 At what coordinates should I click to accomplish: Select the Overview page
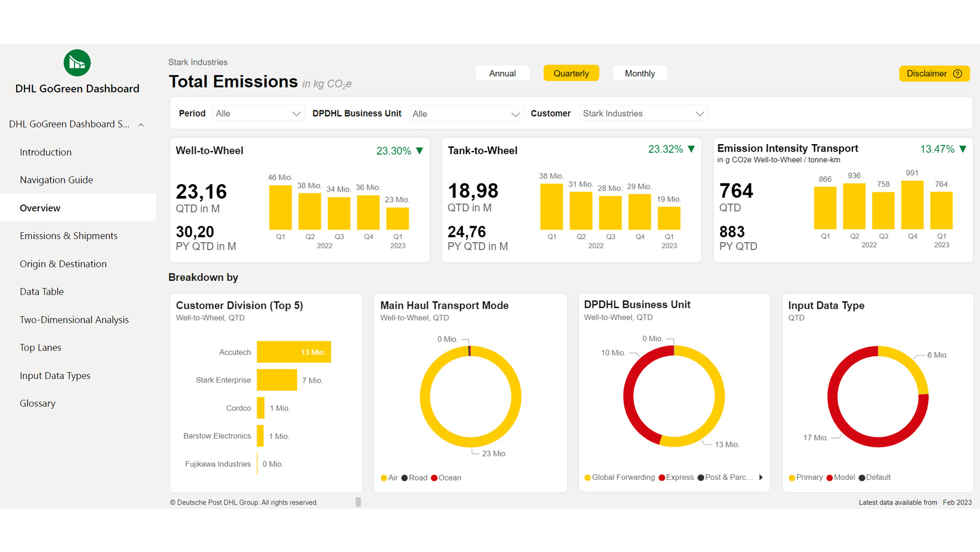pos(78,208)
